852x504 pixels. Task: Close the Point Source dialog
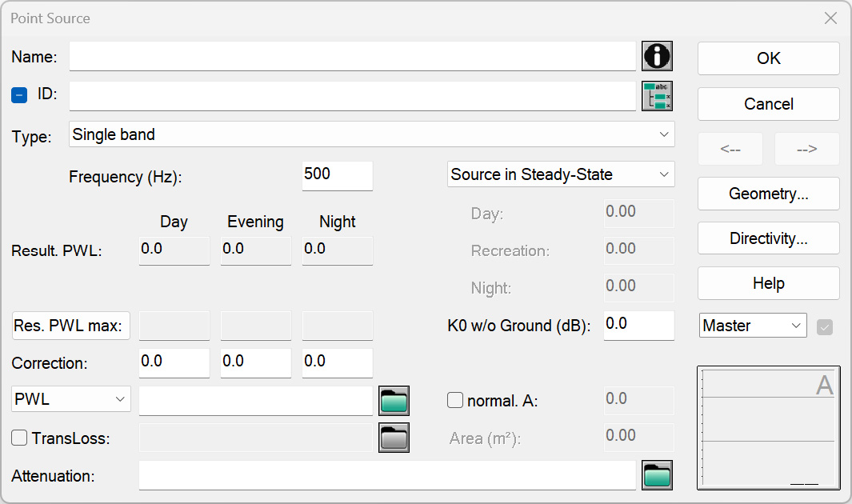coord(830,18)
